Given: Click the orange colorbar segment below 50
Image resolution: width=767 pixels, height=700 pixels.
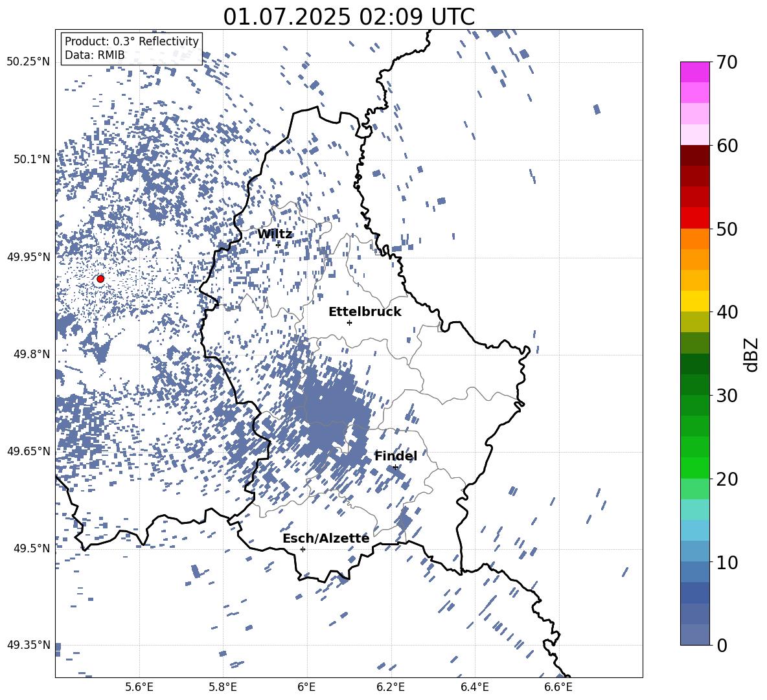Looking at the screenshot, I should (x=694, y=238).
